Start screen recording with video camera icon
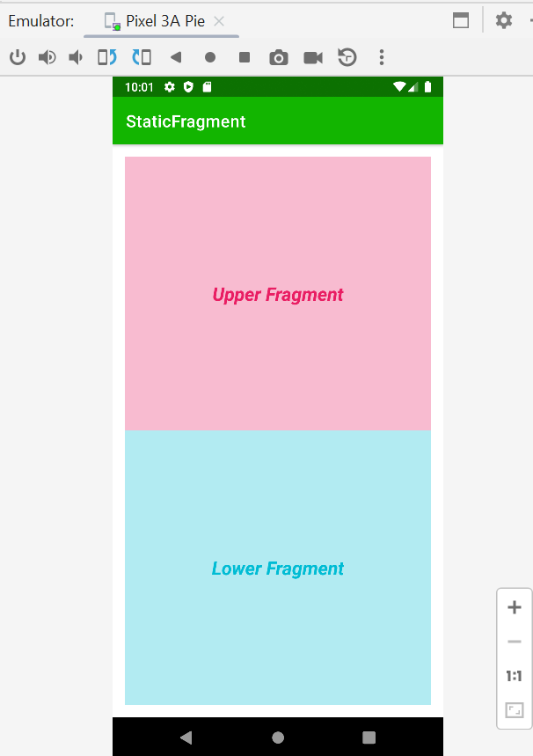This screenshot has height=756, width=533. coord(313,57)
